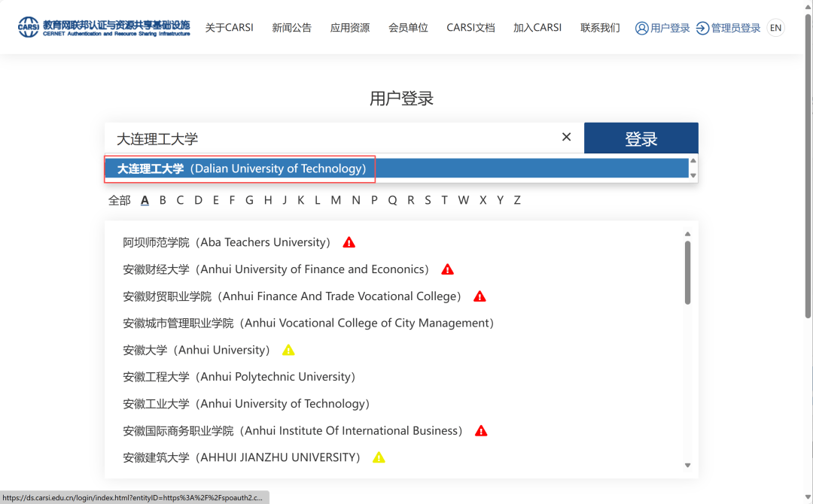Image resolution: width=813 pixels, height=504 pixels.
Task: Click the 用户登录 link with the person icon
Action: pyautogui.click(x=662, y=28)
